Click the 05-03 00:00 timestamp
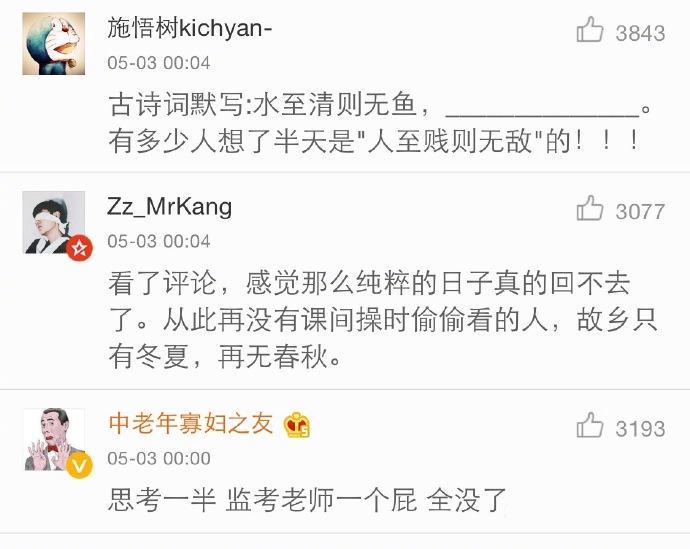 pos(159,458)
